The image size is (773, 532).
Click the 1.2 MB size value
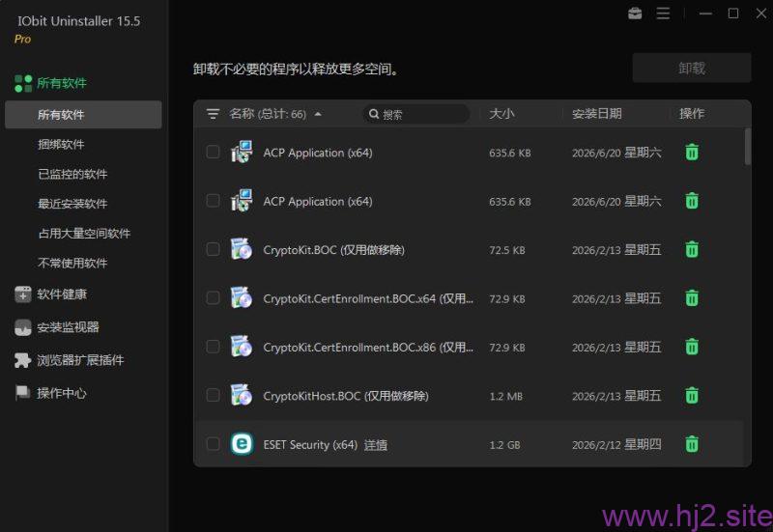pyautogui.click(x=505, y=397)
